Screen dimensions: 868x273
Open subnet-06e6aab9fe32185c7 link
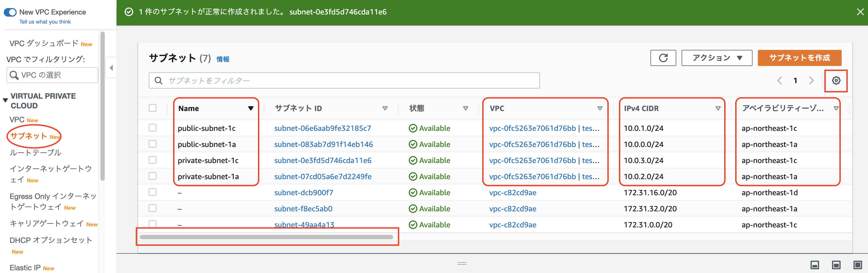tap(323, 128)
